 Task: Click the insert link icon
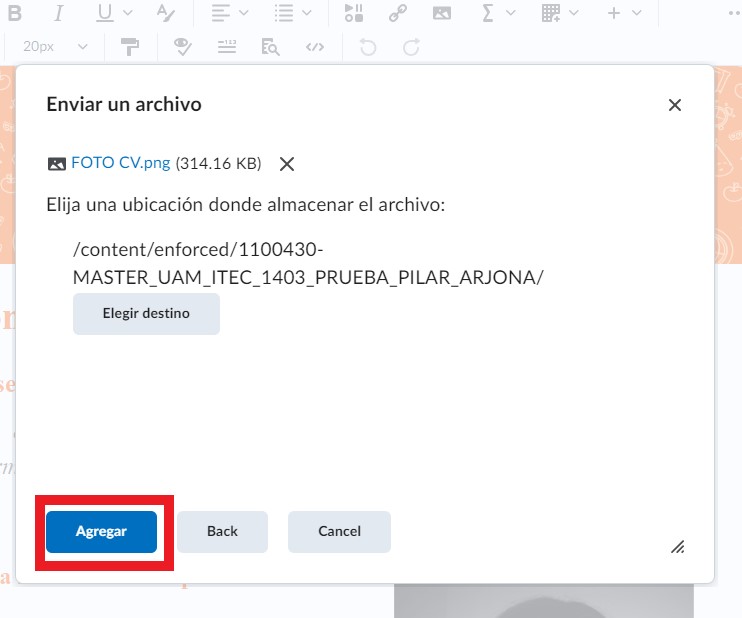pos(397,13)
